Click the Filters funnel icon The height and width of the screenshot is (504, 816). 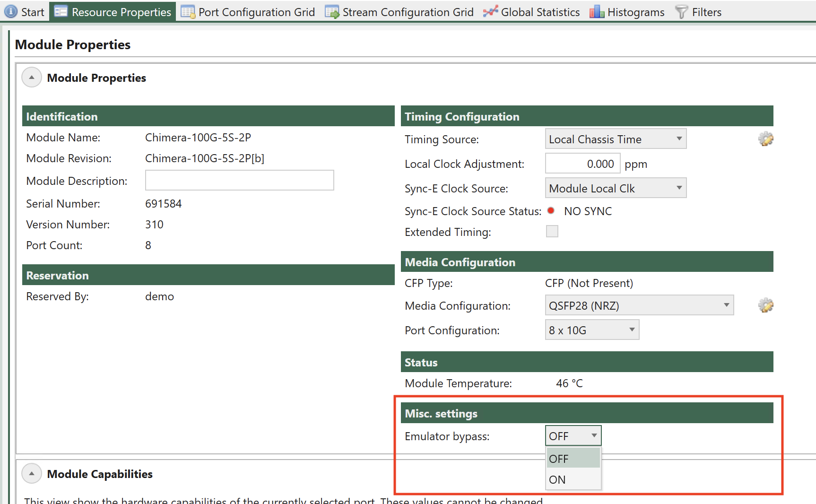[681, 12]
